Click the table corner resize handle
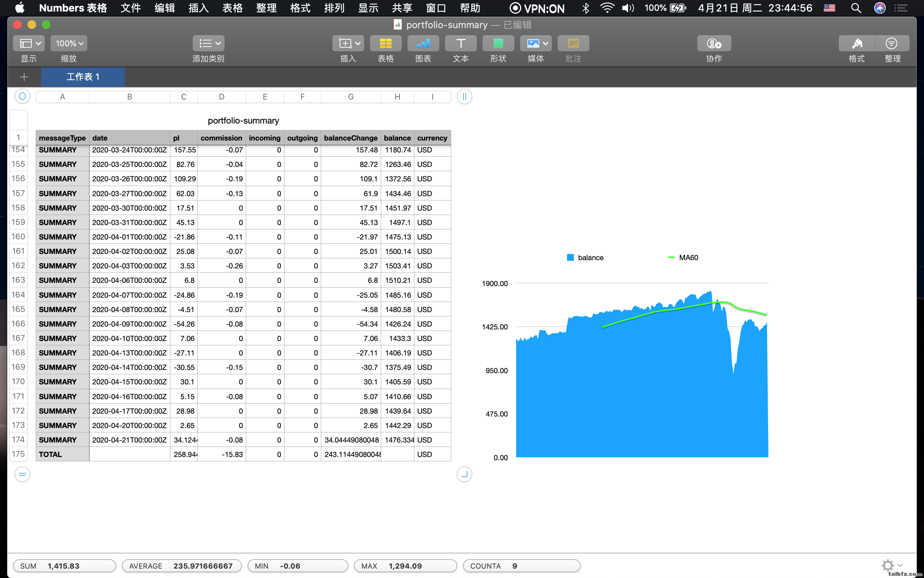The height and width of the screenshot is (578, 924). [x=464, y=474]
